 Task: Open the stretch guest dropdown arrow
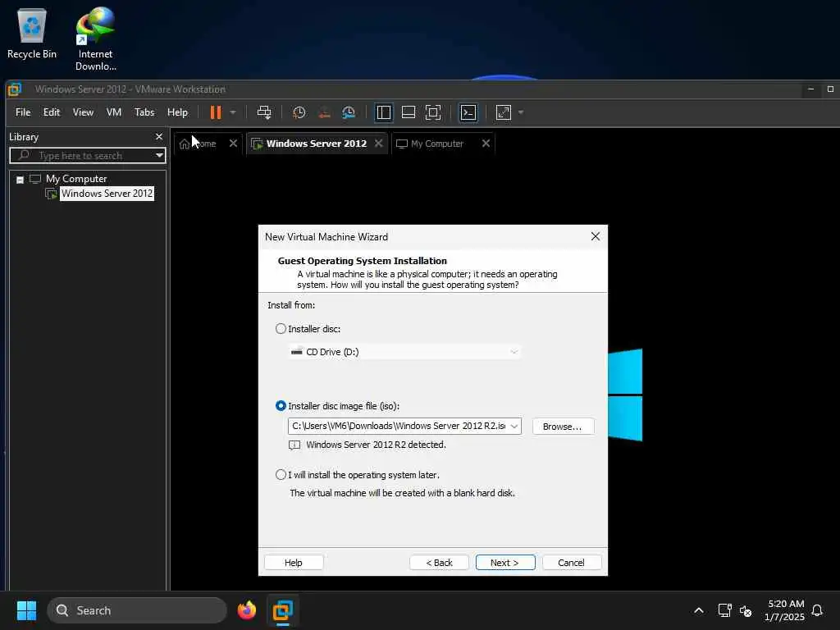[521, 112]
